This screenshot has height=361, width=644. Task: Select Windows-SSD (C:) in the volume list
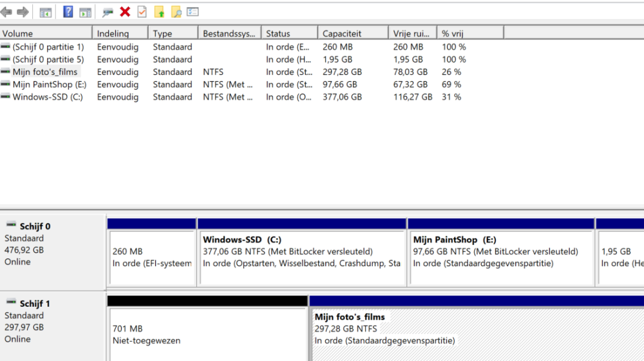tap(48, 97)
